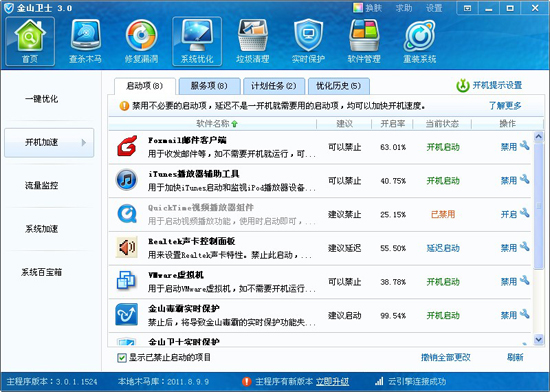
Task: Select 系统百宝箱 in the sidebar
Action: [42, 272]
